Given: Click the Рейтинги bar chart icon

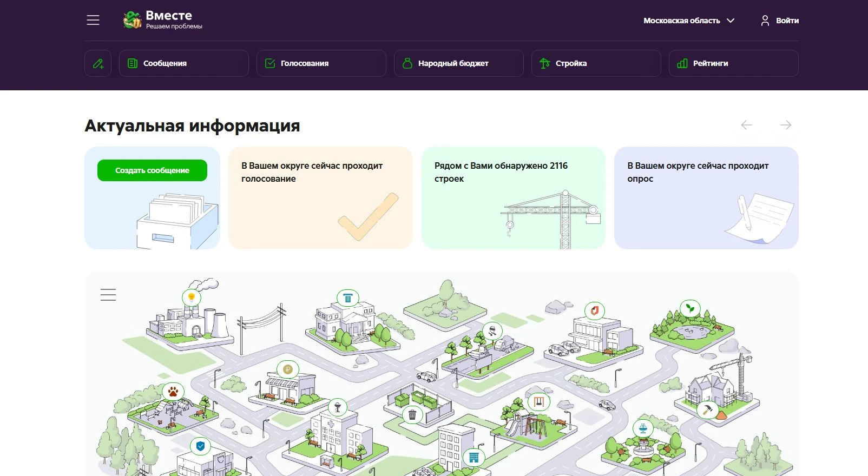Looking at the screenshot, I should [x=682, y=63].
